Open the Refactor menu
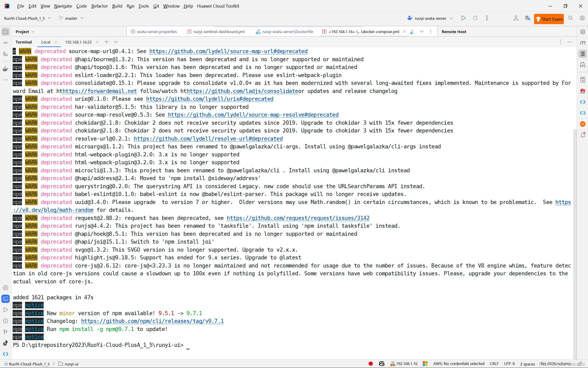Image resolution: width=588 pixels, height=368 pixels. pos(99,6)
